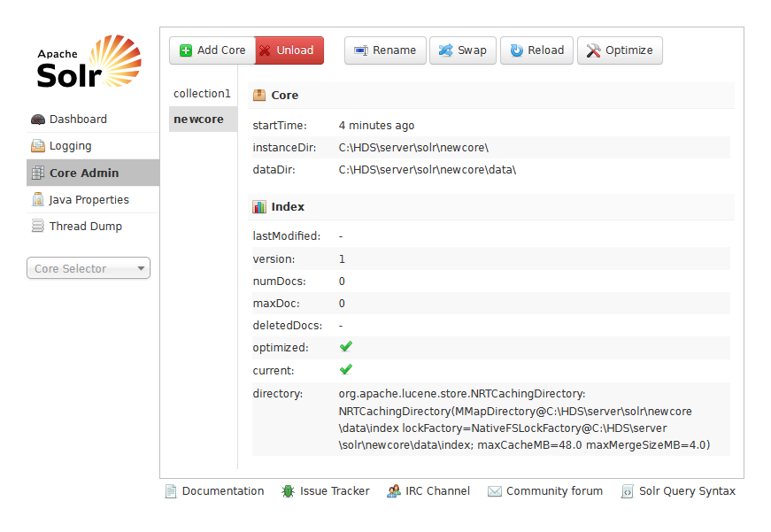Click the Swap arrows icon
This screenshot has height=532, width=771.
(x=445, y=50)
